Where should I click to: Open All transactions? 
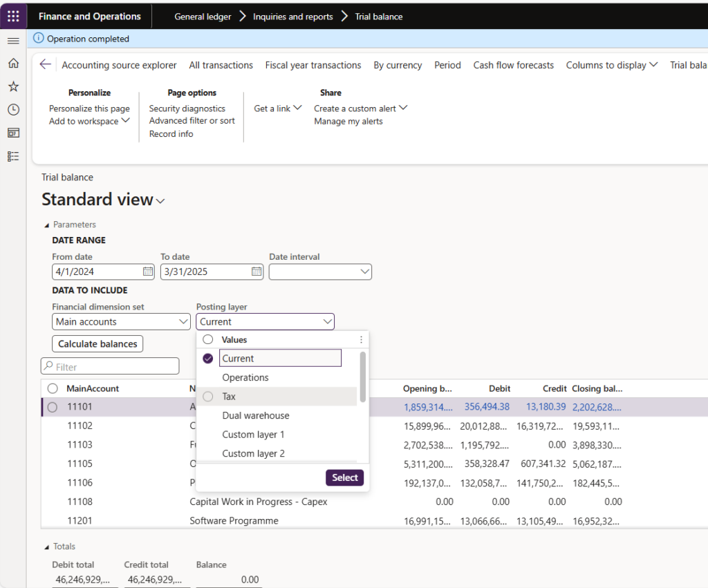221,65
